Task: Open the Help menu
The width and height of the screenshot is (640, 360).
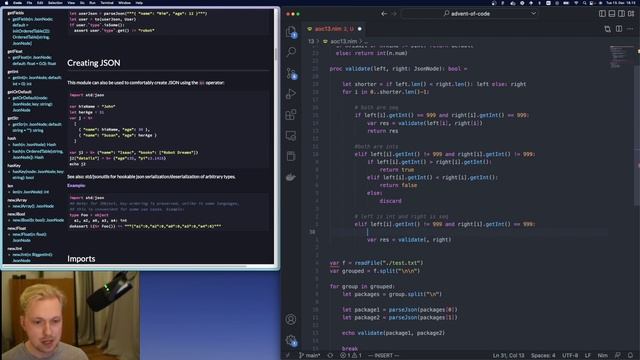Action: point(139,2)
